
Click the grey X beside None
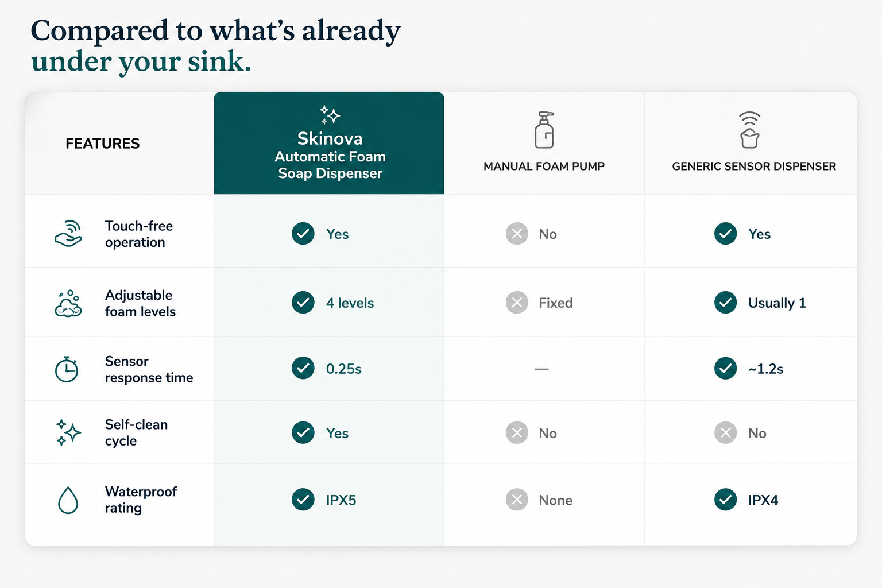(517, 500)
